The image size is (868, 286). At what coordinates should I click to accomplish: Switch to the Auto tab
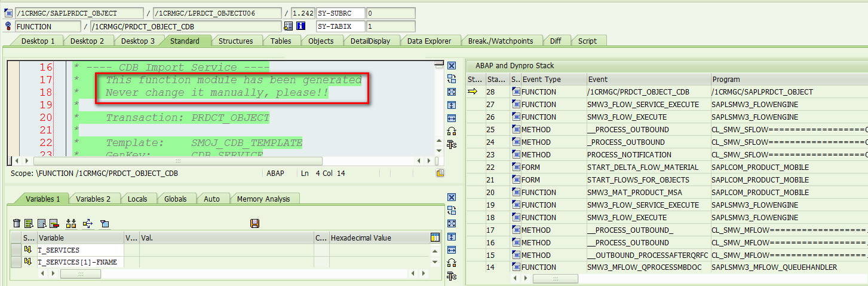pyautogui.click(x=211, y=199)
